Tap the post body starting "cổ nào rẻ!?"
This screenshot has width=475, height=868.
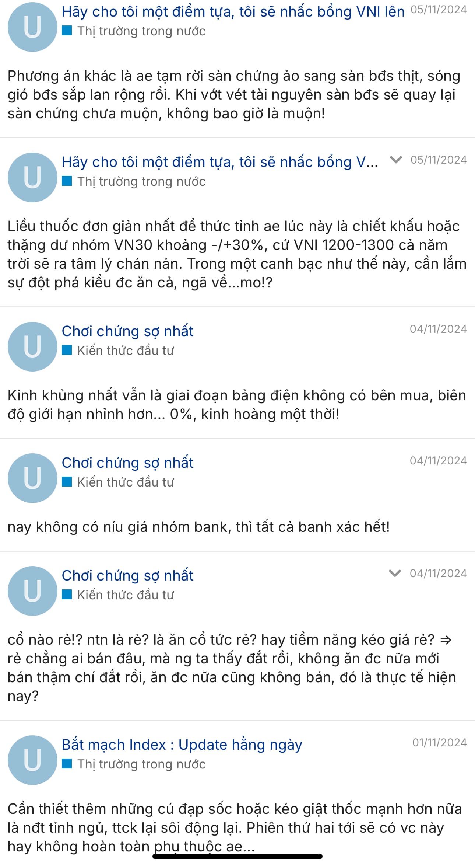[232, 668]
